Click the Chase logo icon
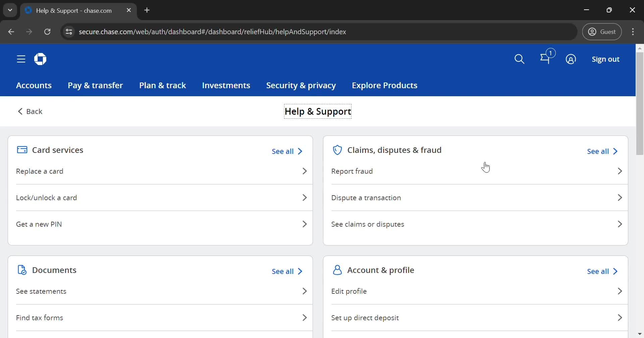 tap(40, 59)
